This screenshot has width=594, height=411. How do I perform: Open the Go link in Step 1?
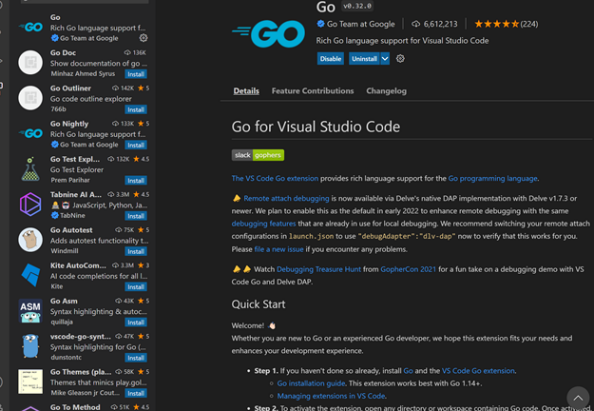pyautogui.click(x=408, y=371)
